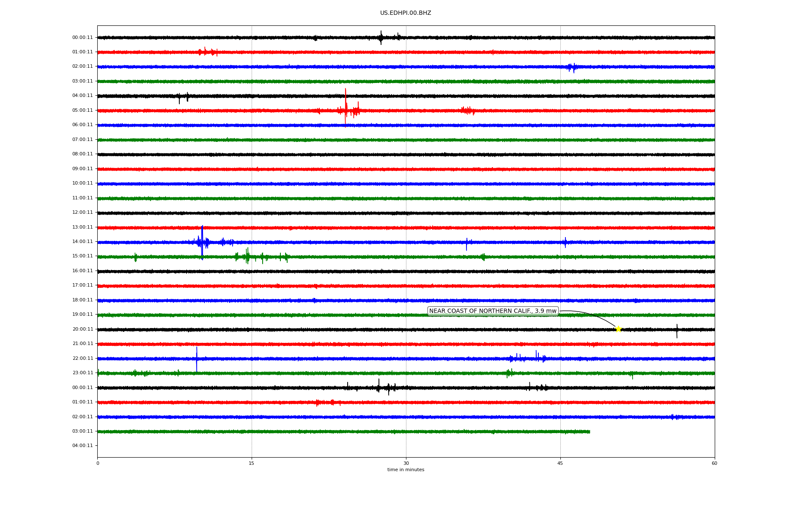Click the tall blue spike in 14:00:11 trace

pyautogui.click(x=202, y=242)
